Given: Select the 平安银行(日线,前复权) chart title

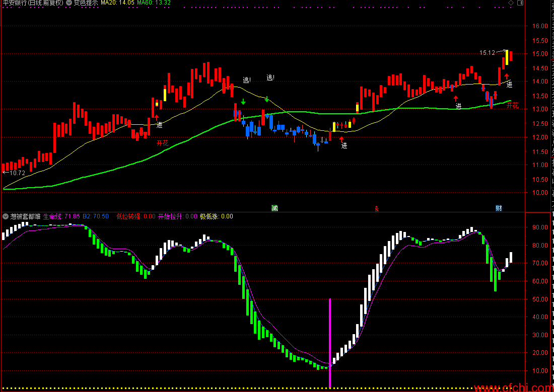Looking at the screenshot, I should pyautogui.click(x=33, y=3).
